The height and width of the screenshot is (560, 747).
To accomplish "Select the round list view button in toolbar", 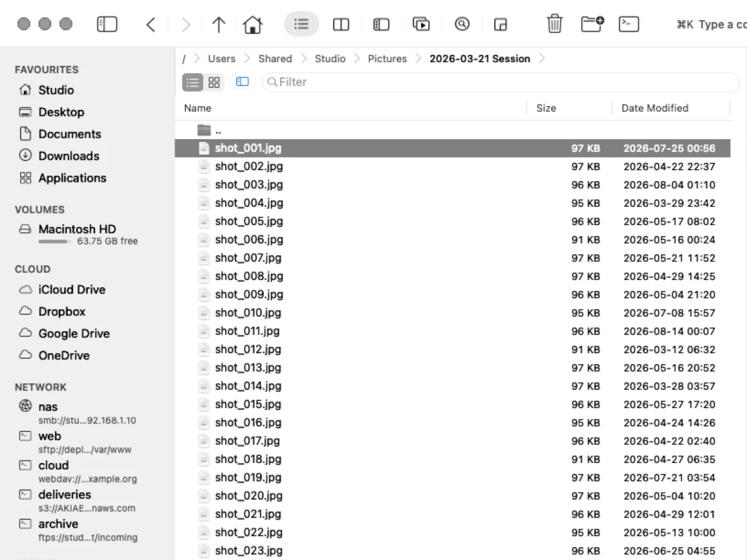I will [301, 24].
